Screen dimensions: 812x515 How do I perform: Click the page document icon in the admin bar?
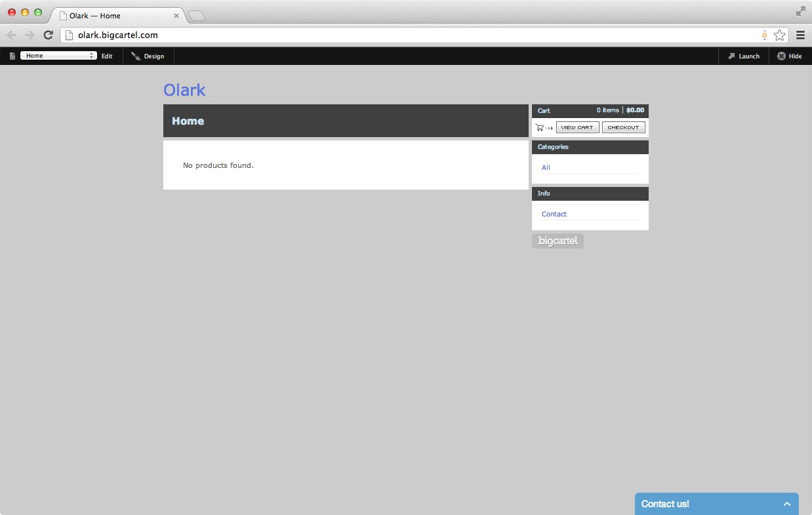12,56
